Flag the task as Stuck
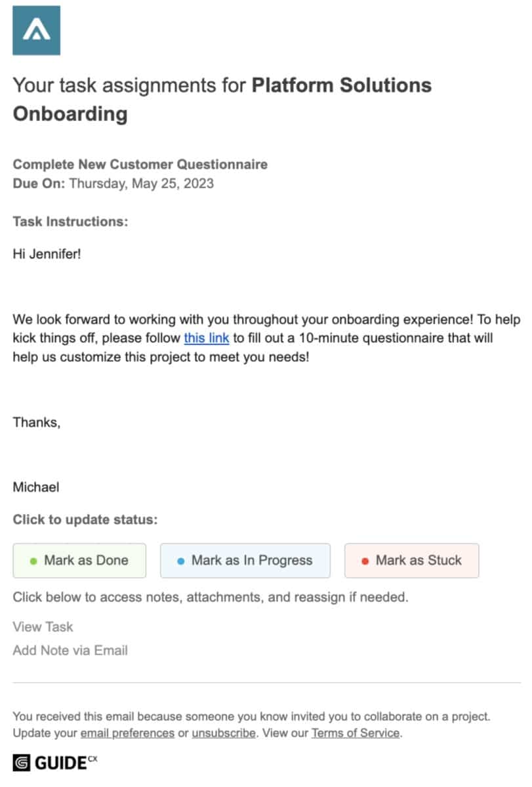The height and width of the screenshot is (787, 532). click(x=412, y=561)
